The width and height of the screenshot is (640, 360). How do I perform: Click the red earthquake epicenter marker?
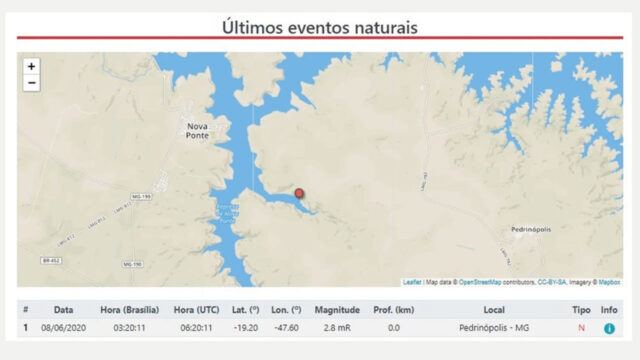299,193
